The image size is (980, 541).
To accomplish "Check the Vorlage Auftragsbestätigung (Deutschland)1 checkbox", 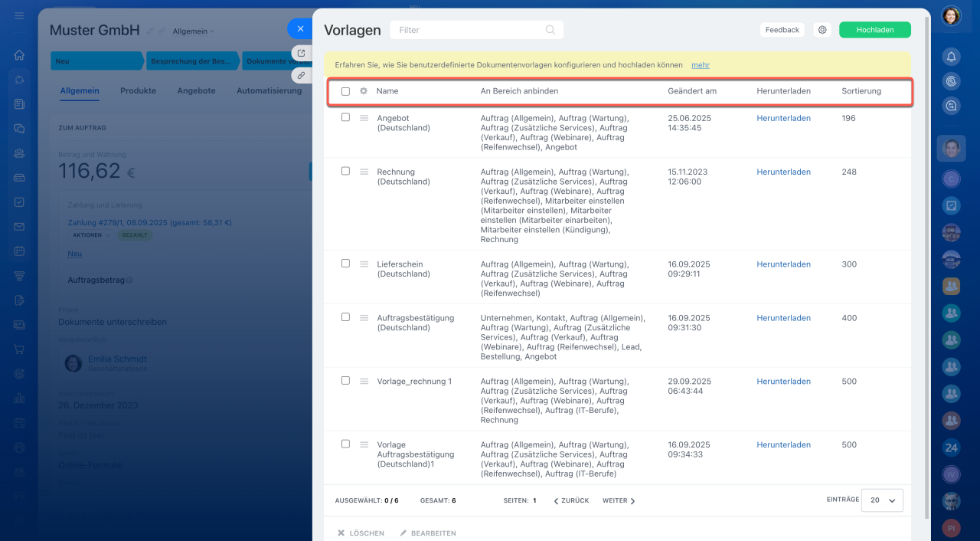I will click(x=345, y=444).
